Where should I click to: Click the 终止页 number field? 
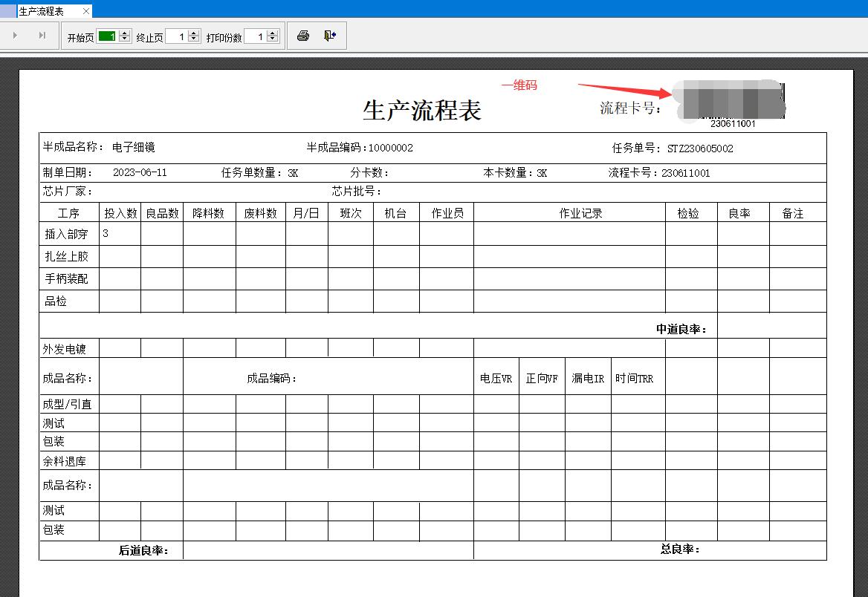tap(177, 36)
